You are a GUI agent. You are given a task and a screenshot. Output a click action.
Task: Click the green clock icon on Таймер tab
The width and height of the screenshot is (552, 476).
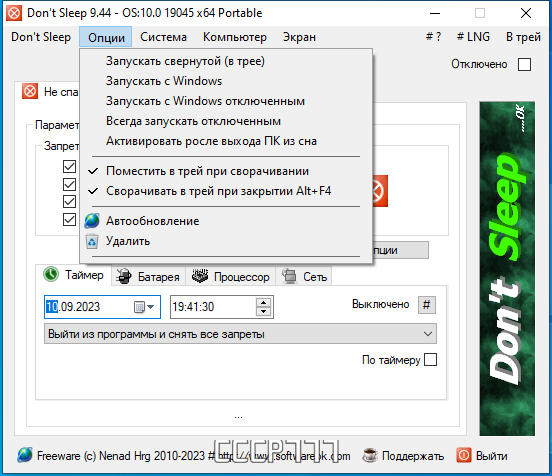51,274
